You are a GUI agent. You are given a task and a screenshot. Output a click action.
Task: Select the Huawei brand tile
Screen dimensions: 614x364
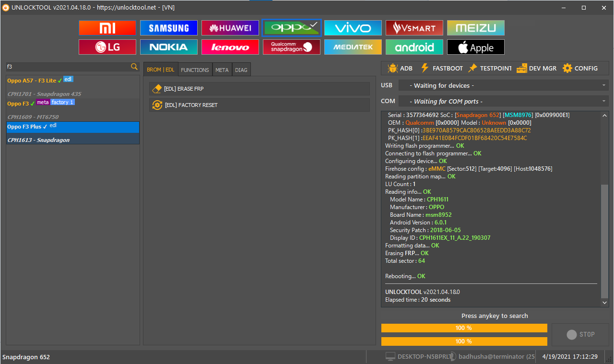click(230, 28)
